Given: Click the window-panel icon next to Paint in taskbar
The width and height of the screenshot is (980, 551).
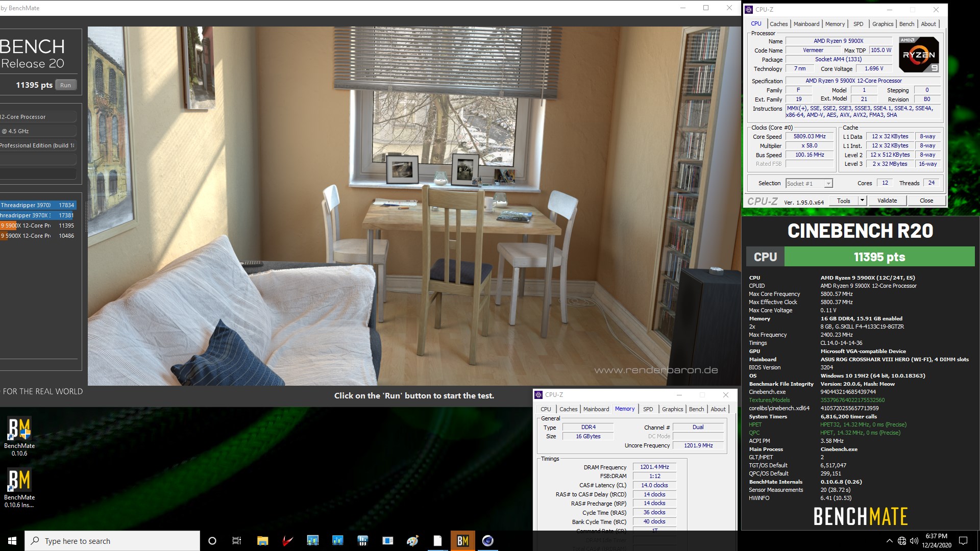Looking at the screenshot, I should (387, 541).
